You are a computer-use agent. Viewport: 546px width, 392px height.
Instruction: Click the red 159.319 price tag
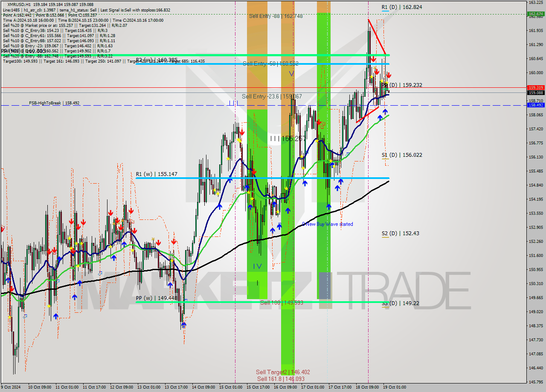point(536,87)
